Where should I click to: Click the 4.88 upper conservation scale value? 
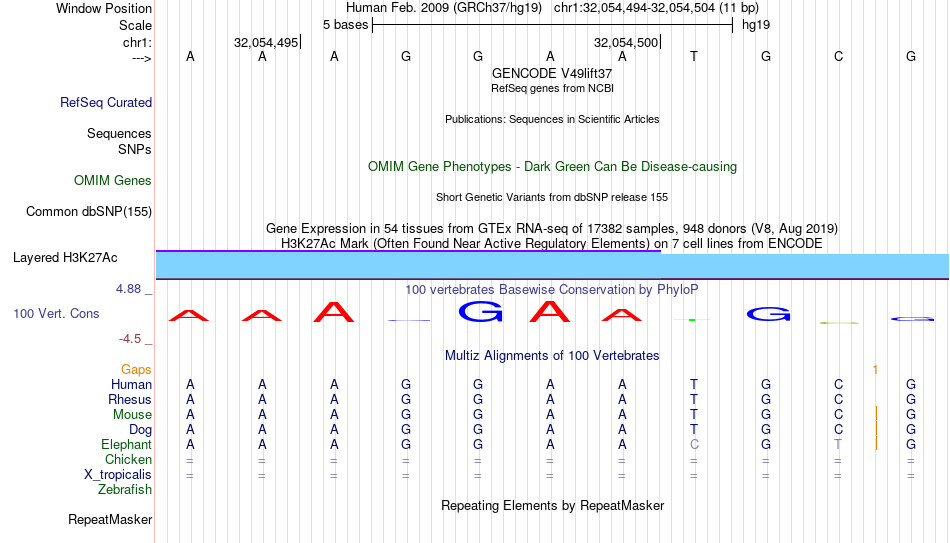coord(128,289)
